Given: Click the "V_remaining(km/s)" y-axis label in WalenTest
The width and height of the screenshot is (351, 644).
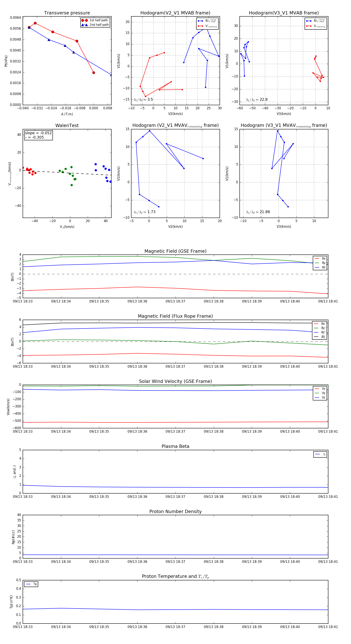Looking at the screenshot, I should coord(10,173).
